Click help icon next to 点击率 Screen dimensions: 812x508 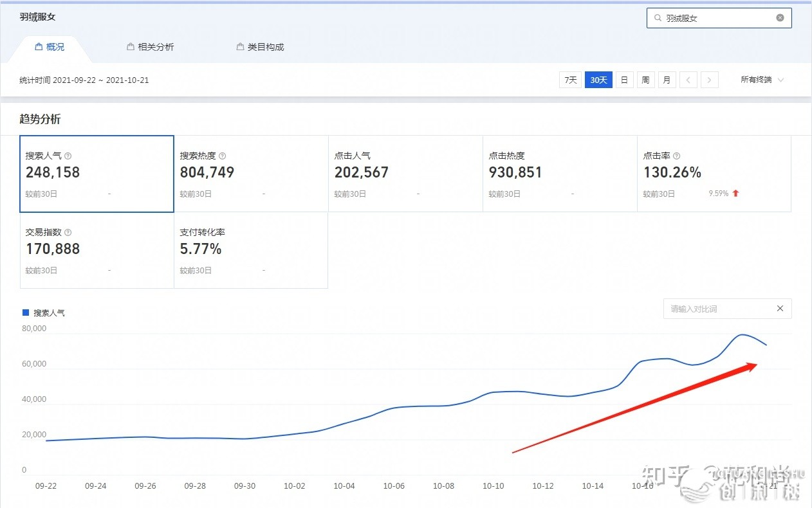[x=677, y=156]
